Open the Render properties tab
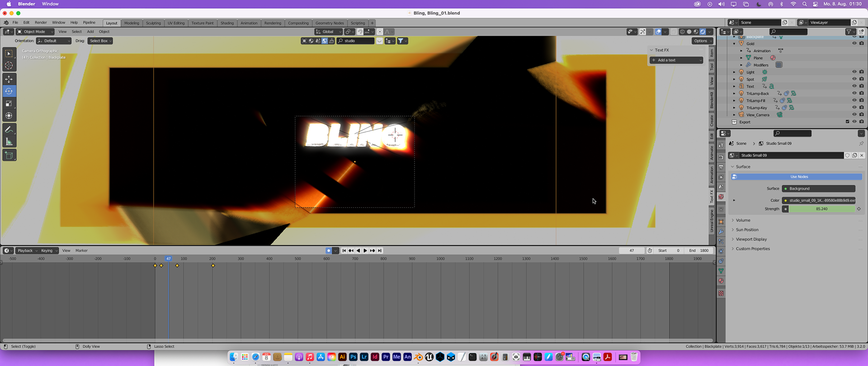The width and height of the screenshot is (868, 366). tap(721, 157)
